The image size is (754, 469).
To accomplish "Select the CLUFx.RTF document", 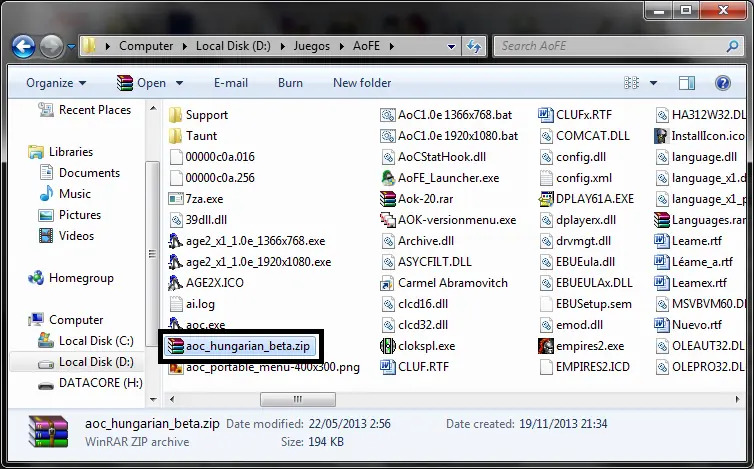I will click(x=576, y=115).
